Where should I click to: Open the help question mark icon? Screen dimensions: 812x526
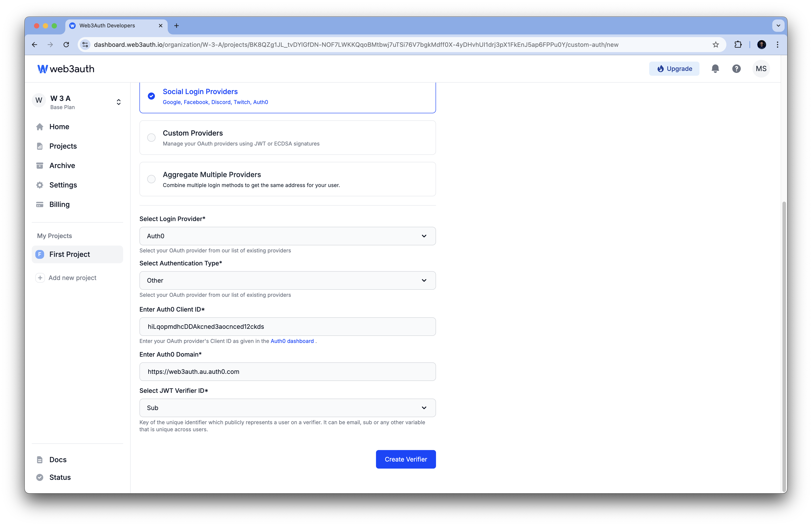click(x=736, y=69)
